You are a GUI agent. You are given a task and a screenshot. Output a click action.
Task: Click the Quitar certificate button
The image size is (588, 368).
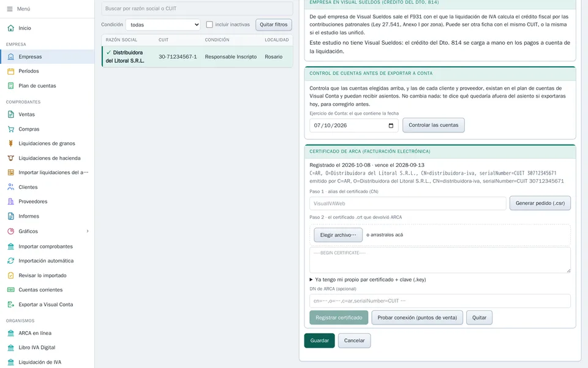tap(479, 318)
